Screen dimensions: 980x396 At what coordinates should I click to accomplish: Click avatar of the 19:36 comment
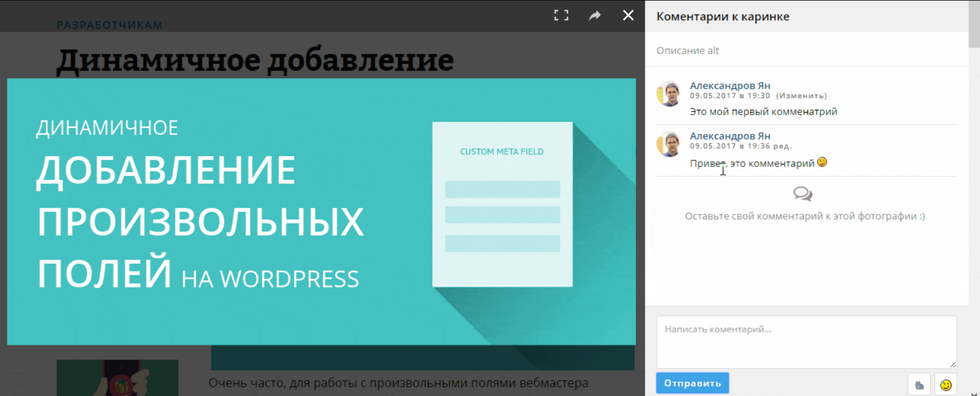[x=668, y=144]
